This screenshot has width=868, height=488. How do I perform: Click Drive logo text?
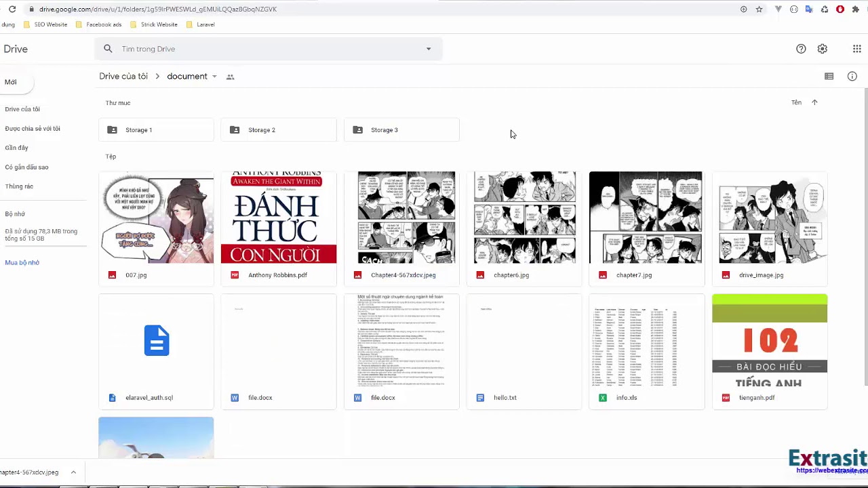(x=16, y=49)
